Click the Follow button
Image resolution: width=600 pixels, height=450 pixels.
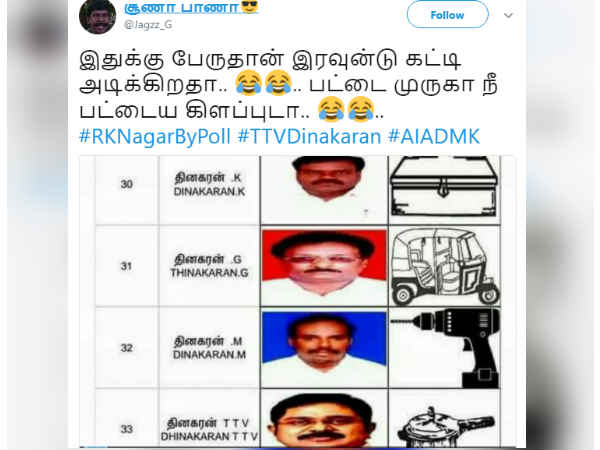[447, 15]
